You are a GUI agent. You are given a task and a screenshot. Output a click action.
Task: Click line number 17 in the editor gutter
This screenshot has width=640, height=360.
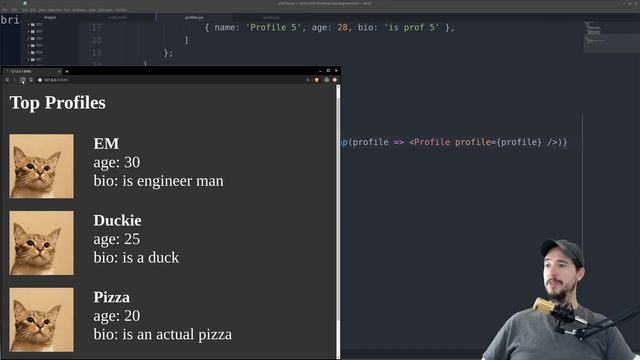(97, 27)
